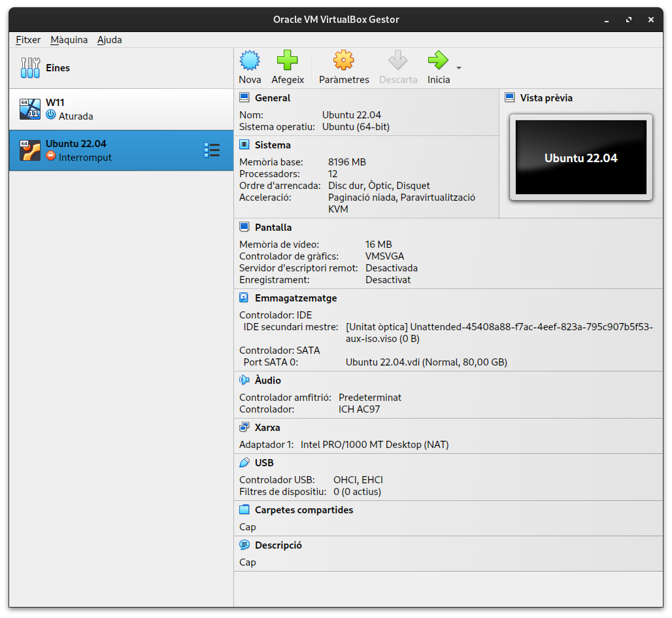The image size is (672, 618).
Task: Click the Emmagatzematge storage section icon
Action: [x=244, y=298]
